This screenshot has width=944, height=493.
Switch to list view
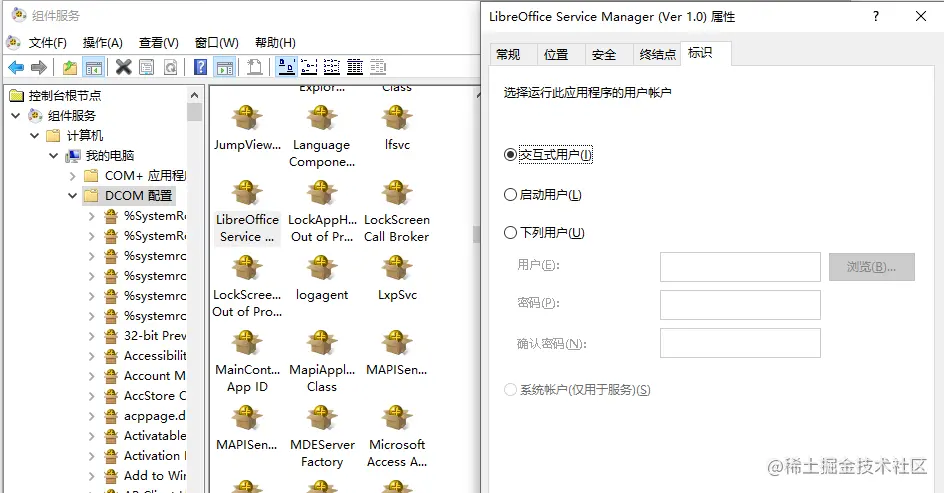point(332,67)
